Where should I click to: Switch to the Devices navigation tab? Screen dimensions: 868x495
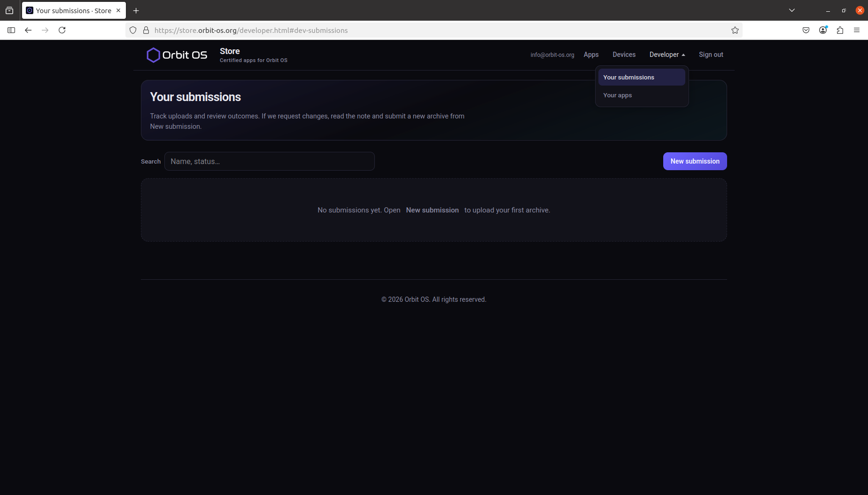coord(624,55)
